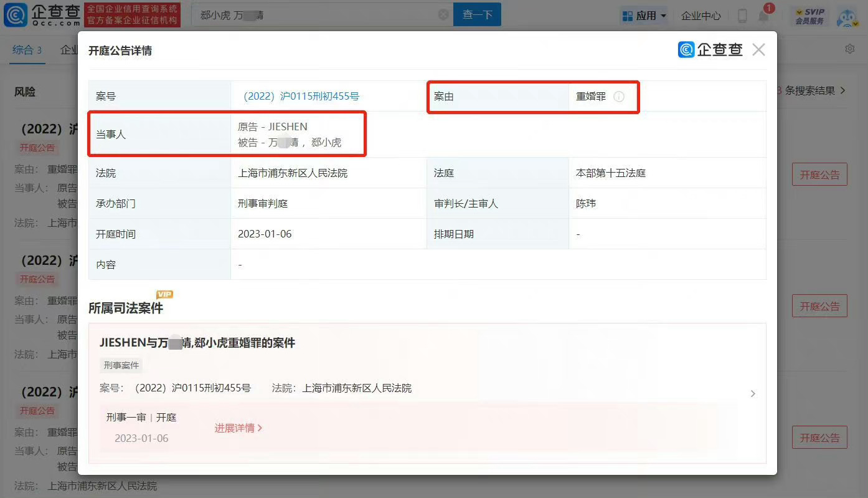
Task: Click the info icon beside 重婚罪
Action: (618, 97)
